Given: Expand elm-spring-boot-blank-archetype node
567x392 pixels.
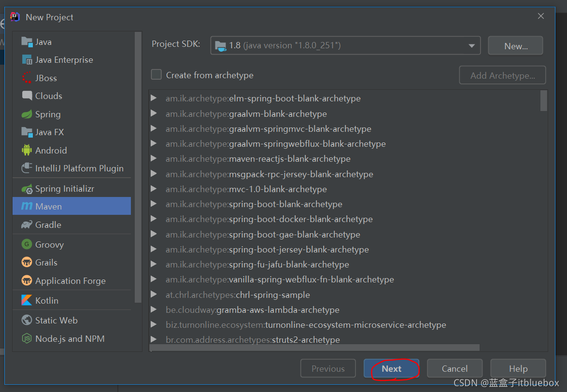Looking at the screenshot, I should (x=154, y=98).
